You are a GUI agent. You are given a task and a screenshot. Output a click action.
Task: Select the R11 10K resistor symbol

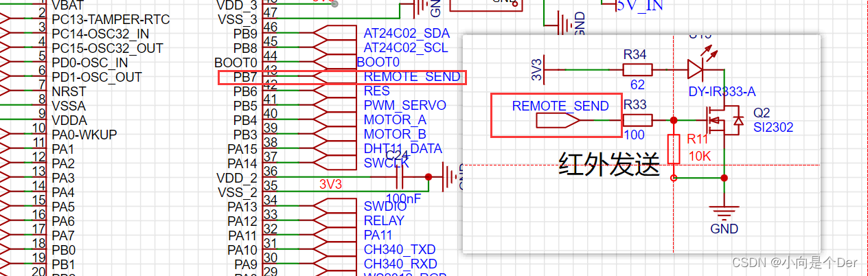pyautogui.click(x=674, y=149)
